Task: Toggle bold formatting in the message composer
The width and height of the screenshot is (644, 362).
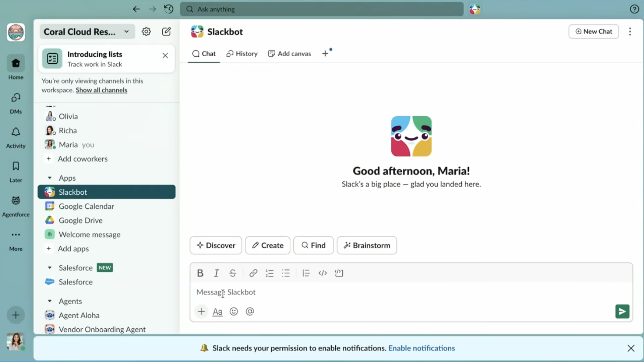Action: click(200, 273)
